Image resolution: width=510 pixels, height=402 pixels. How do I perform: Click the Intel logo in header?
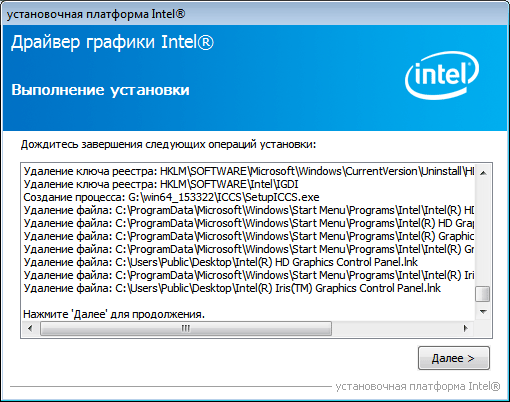tap(442, 76)
